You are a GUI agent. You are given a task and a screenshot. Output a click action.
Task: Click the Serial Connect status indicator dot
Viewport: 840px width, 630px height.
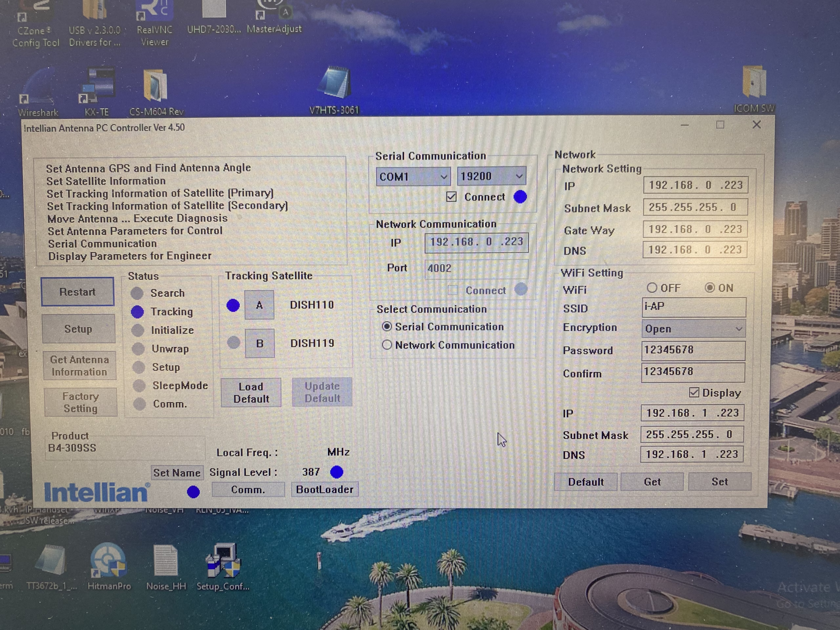pyautogui.click(x=520, y=197)
